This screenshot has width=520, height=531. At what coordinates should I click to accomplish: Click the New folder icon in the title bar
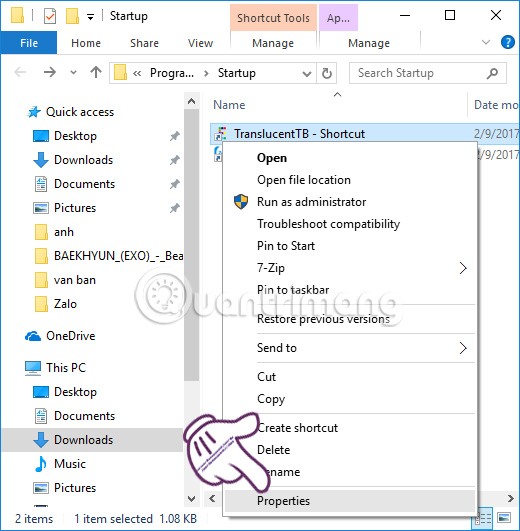pos(72,16)
